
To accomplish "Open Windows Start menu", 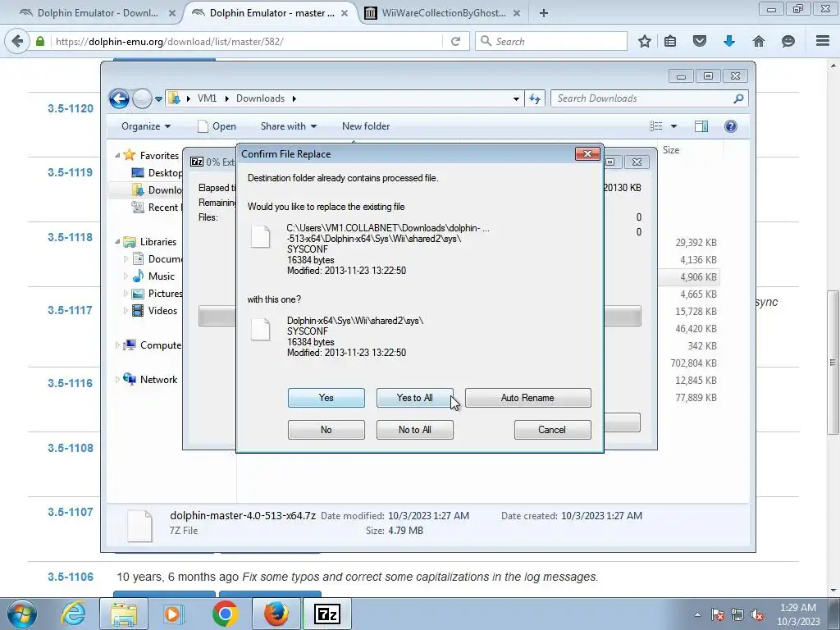I will point(21,614).
